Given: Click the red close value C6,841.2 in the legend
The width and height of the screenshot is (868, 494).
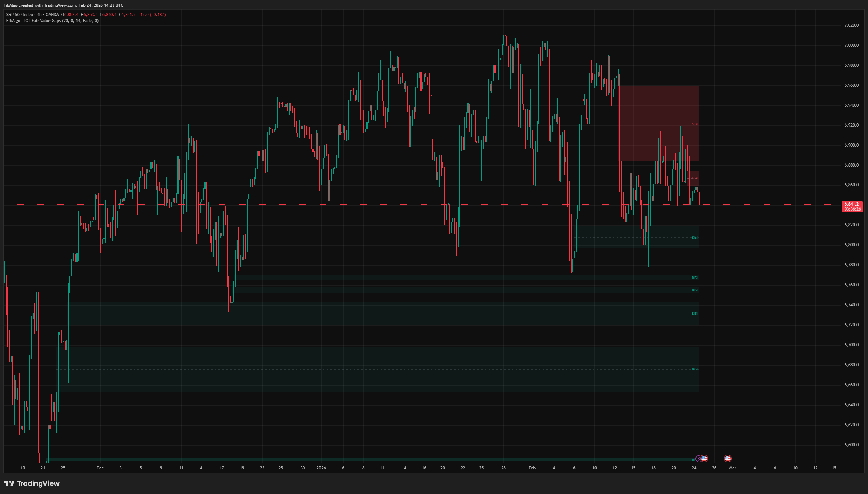Looking at the screenshot, I should point(127,15).
